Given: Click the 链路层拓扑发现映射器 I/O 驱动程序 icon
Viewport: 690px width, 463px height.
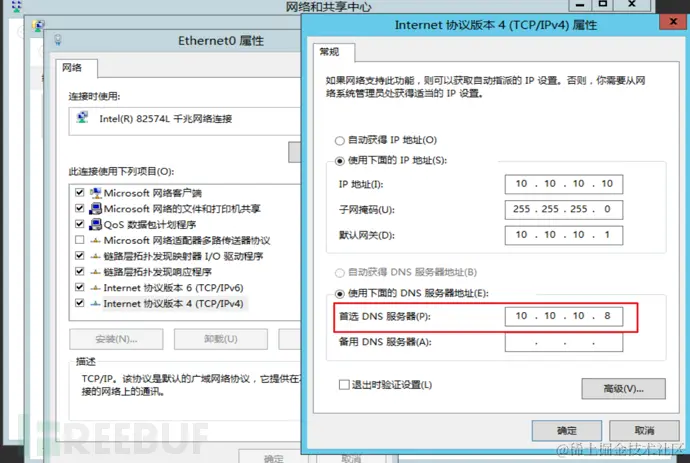Looking at the screenshot, I should click(x=95, y=256).
